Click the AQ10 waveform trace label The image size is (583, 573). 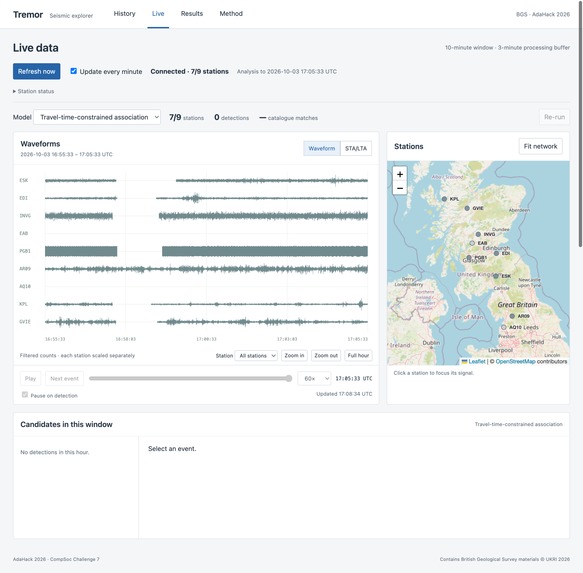[x=25, y=286]
